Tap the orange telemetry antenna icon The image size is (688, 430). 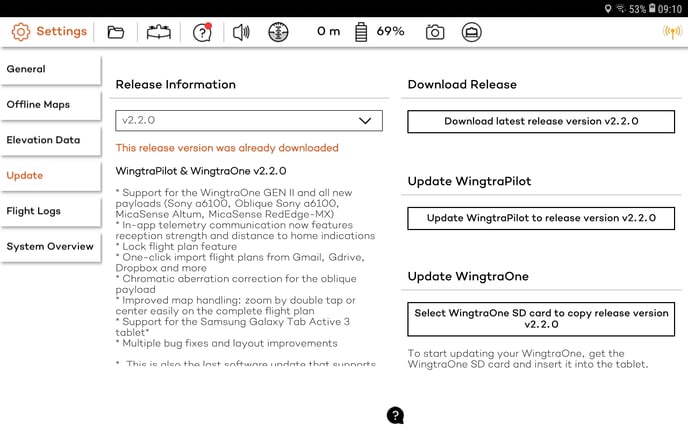coord(672,32)
